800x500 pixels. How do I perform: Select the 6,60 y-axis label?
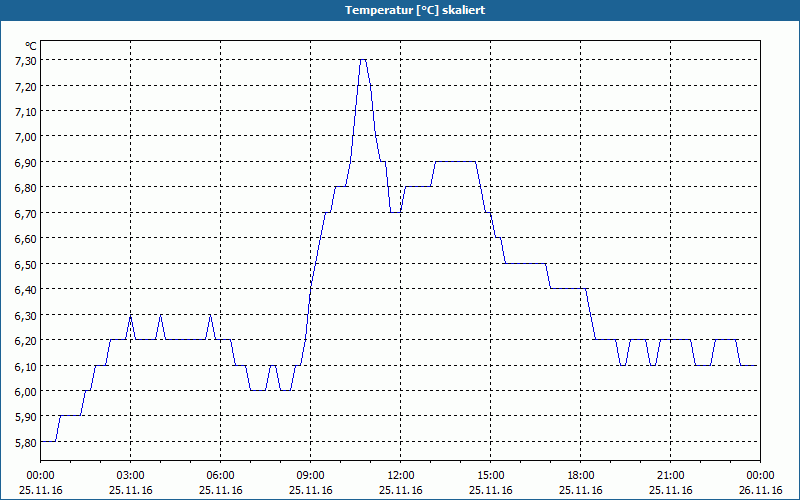coord(26,239)
